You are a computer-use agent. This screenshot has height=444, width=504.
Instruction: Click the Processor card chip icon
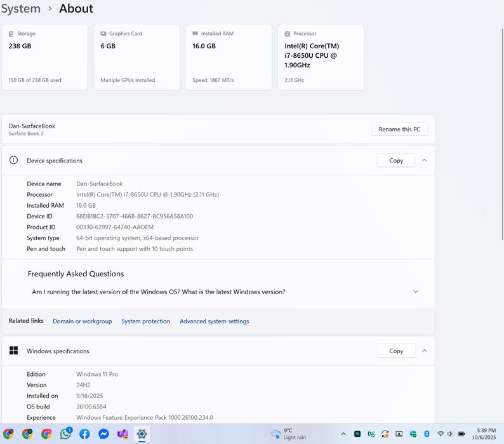[x=288, y=34]
